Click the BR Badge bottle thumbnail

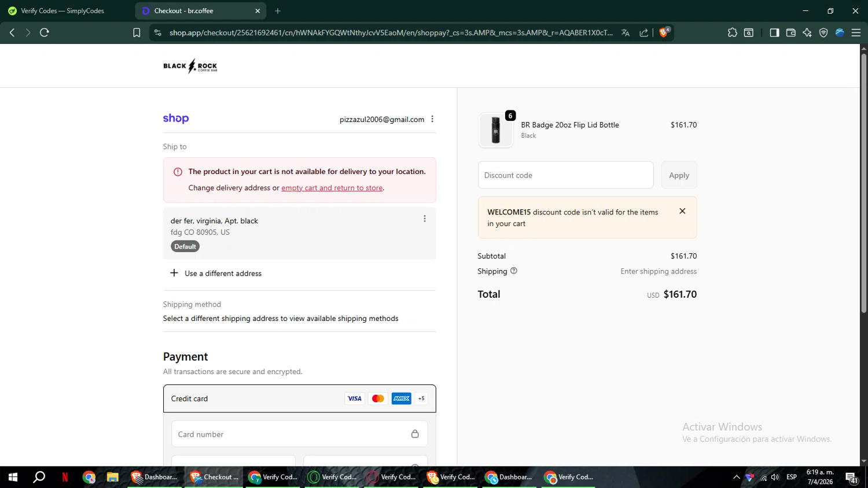point(496,130)
